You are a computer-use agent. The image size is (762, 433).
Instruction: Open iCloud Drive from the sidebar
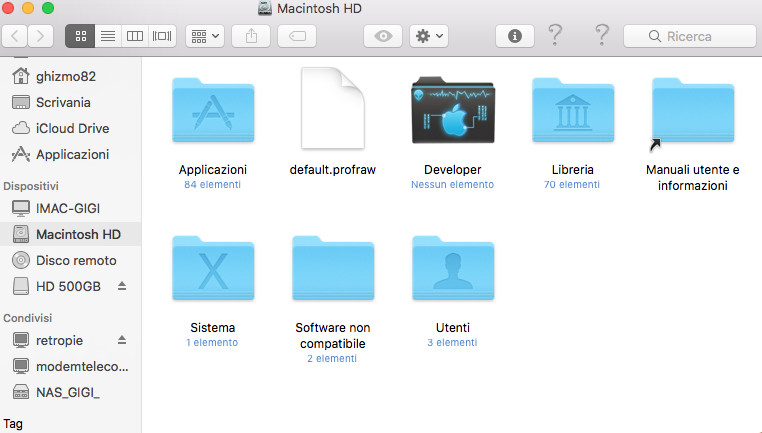[x=70, y=128]
